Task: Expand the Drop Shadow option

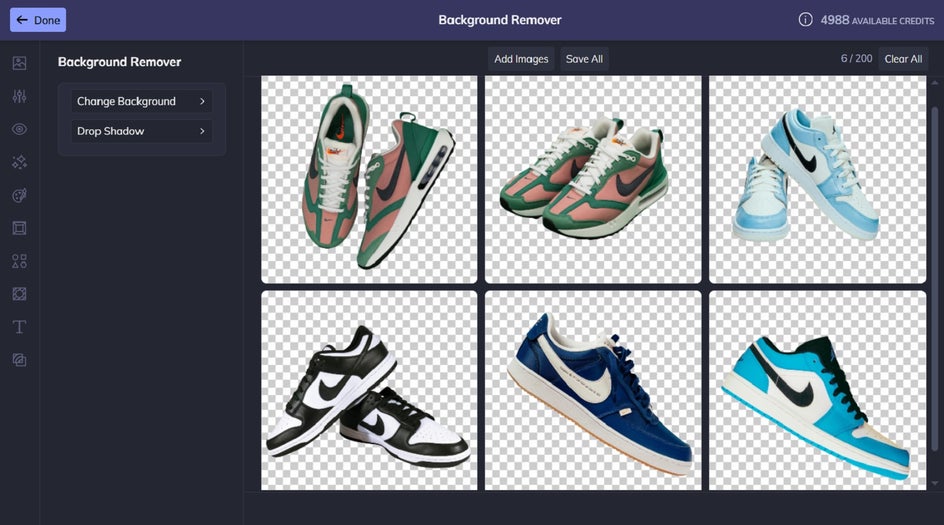Action: (141, 131)
